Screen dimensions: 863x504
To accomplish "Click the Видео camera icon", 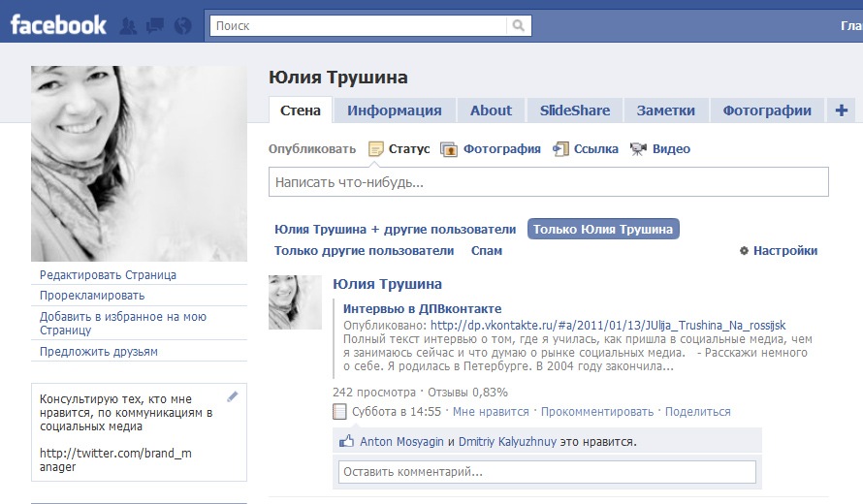I will tap(638, 149).
